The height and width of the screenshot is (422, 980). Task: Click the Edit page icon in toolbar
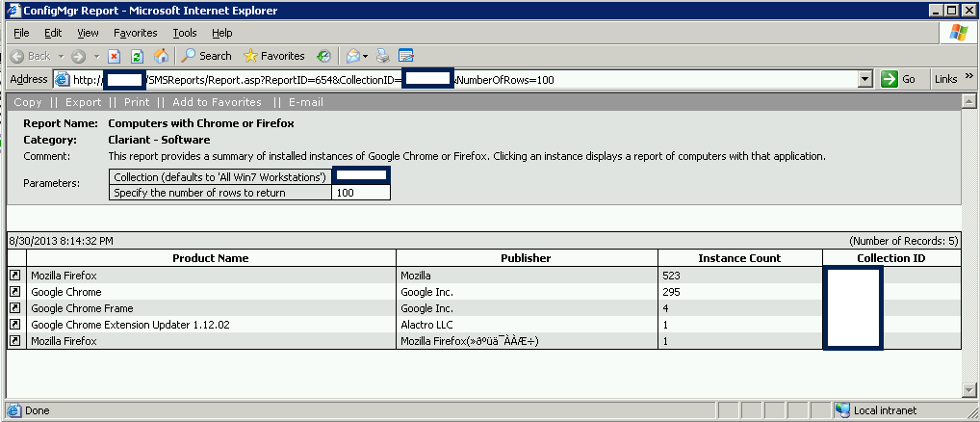click(406, 56)
